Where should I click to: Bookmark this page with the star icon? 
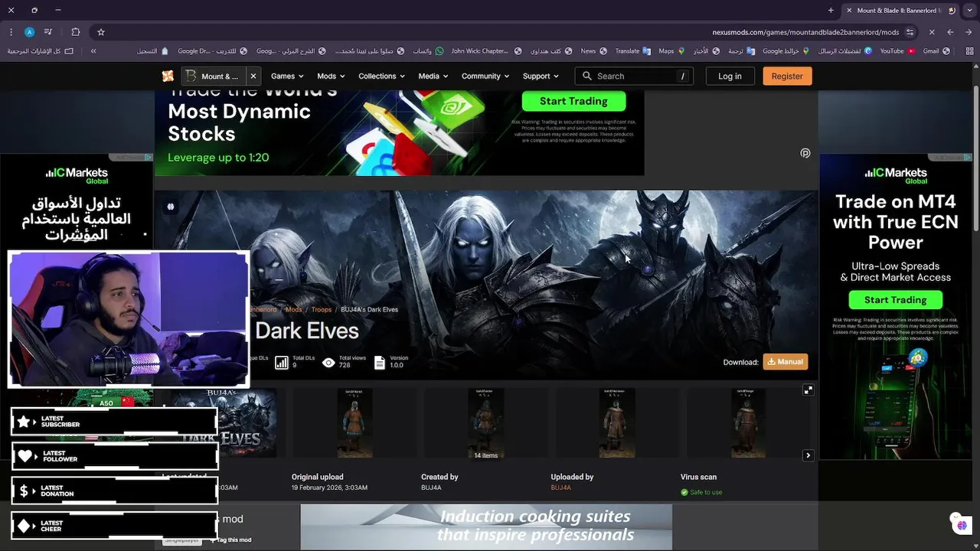(100, 32)
